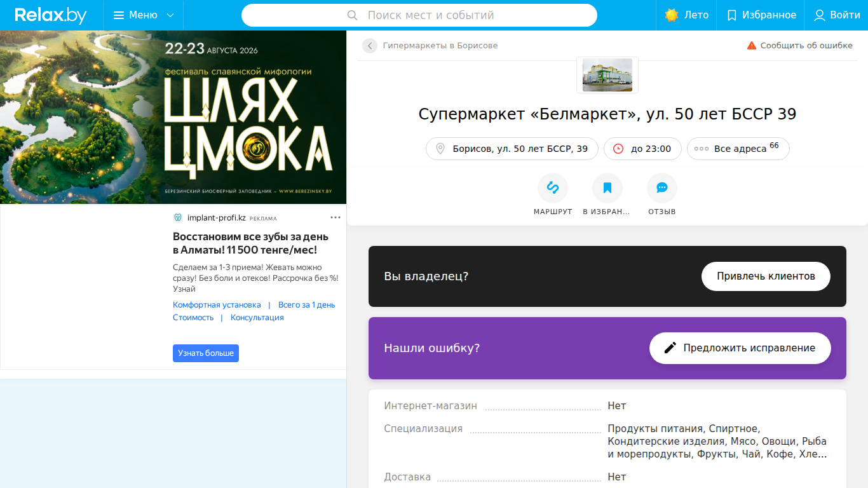Open the ad options three-dot menu

point(336,218)
